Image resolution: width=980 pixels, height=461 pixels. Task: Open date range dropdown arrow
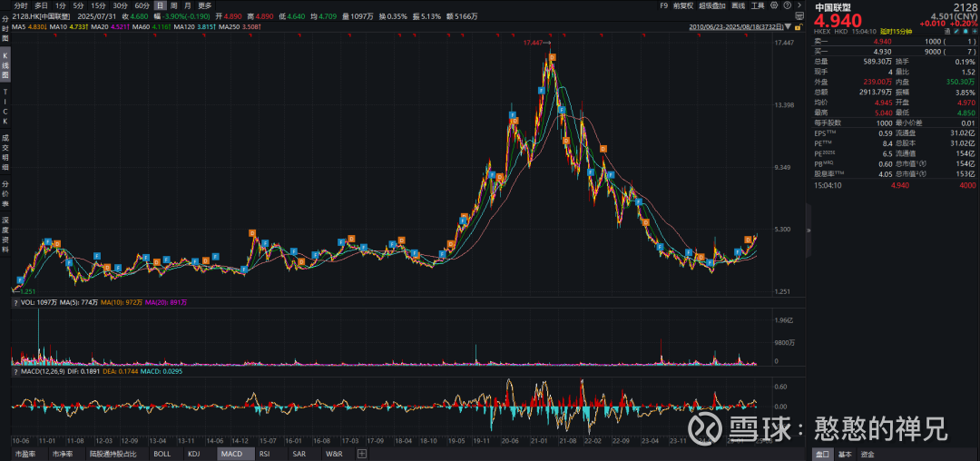click(788, 27)
